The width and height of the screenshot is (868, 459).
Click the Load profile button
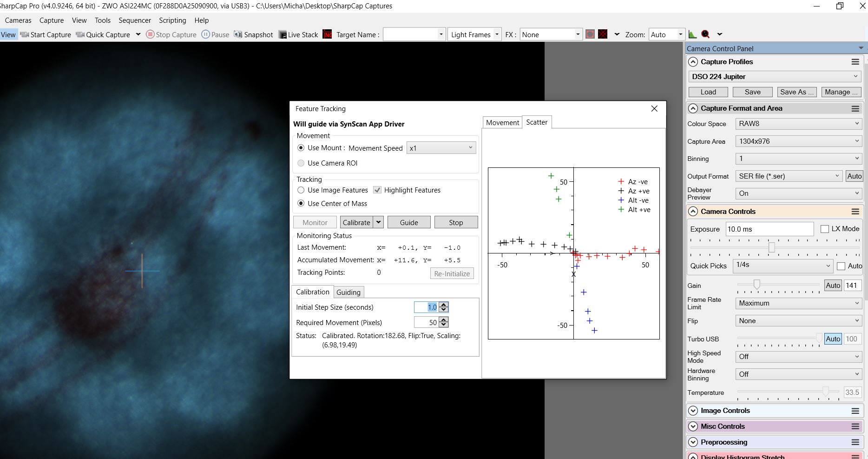pyautogui.click(x=708, y=92)
